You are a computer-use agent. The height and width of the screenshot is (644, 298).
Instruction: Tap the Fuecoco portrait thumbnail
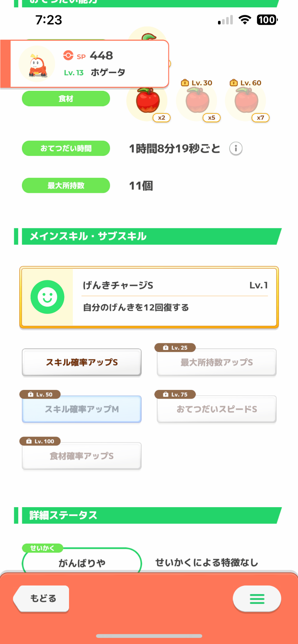pos(37,64)
